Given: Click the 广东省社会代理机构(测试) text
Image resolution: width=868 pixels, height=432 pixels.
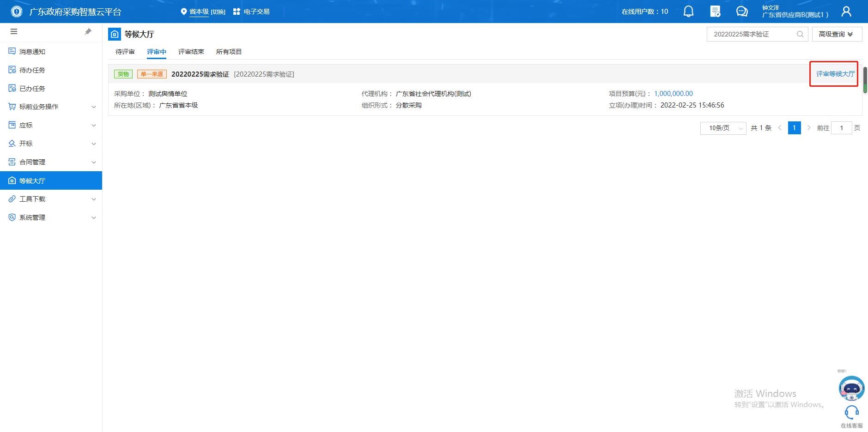Looking at the screenshot, I should (x=433, y=94).
